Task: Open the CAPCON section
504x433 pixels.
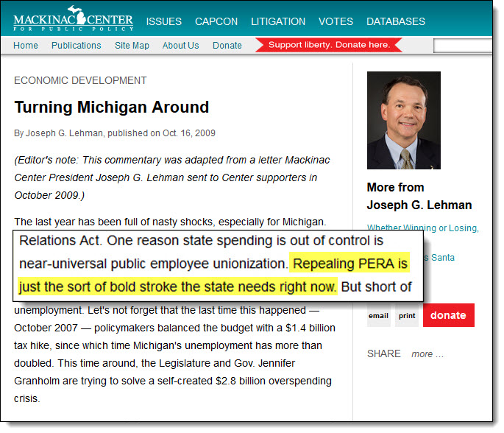Action: (216, 21)
